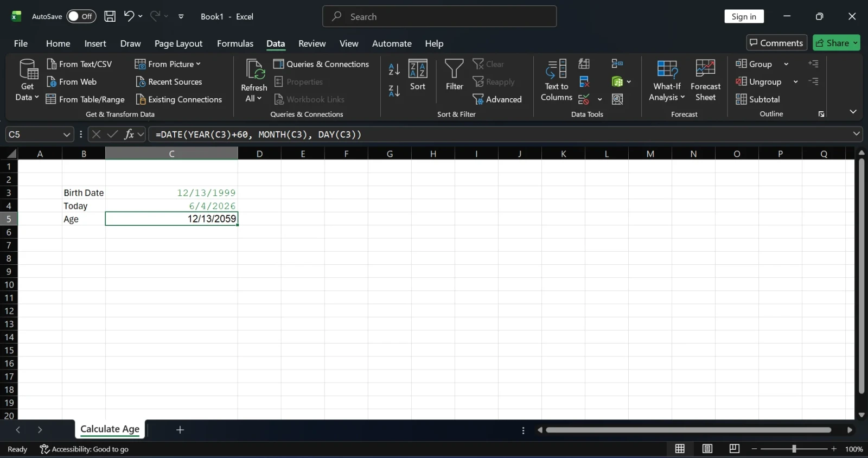The width and height of the screenshot is (868, 458).
Task: Select cell containing 12/13/1999
Action: coord(171,193)
